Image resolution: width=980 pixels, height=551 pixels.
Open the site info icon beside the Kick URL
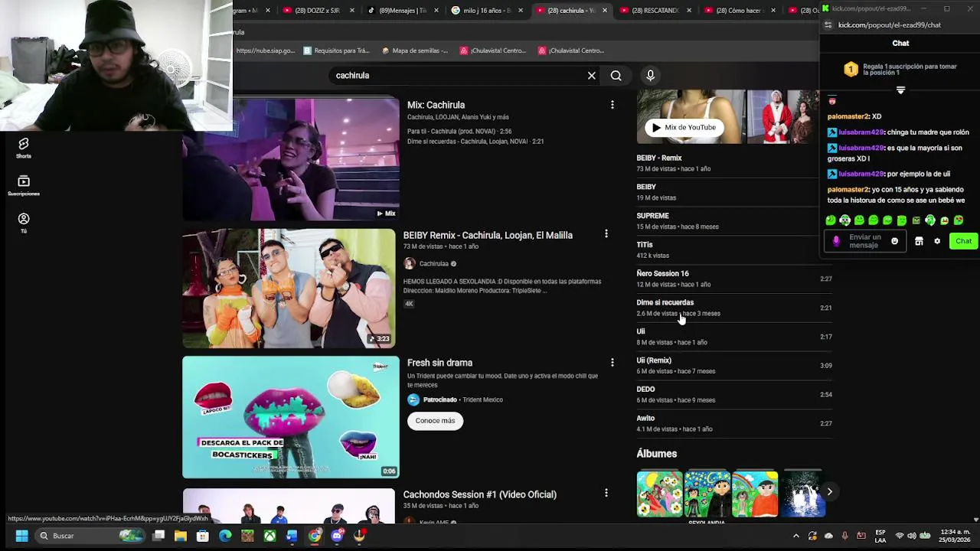coord(828,25)
